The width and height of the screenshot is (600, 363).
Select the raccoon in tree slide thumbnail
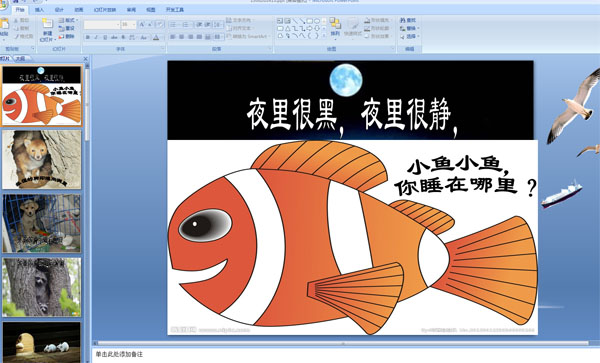(42, 287)
